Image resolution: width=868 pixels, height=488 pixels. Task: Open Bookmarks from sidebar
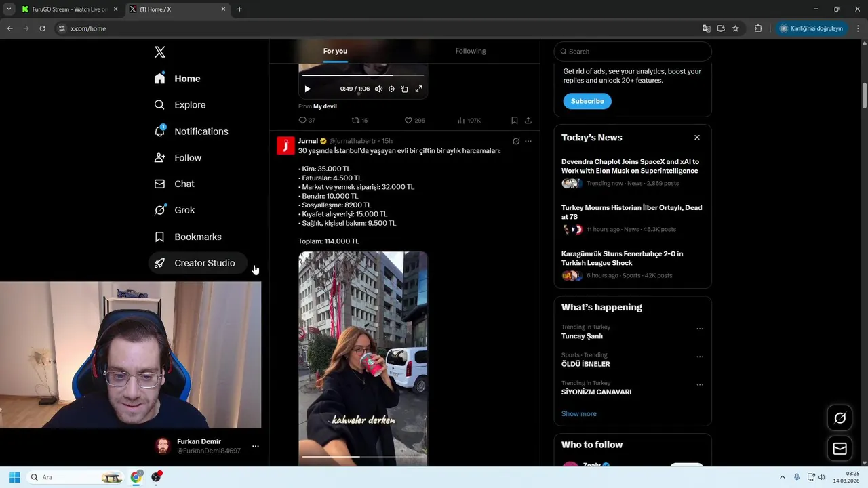(188, 237)
